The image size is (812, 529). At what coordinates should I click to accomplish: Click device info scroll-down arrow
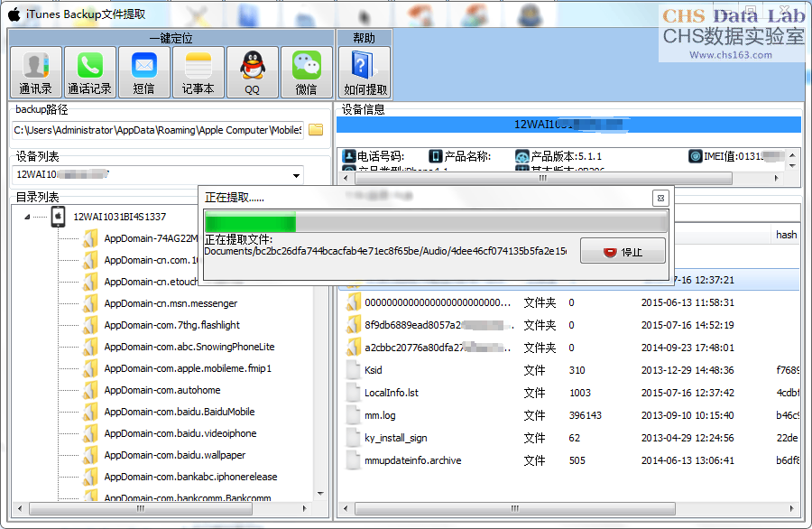pyautogui.click(x=792, y=166)
